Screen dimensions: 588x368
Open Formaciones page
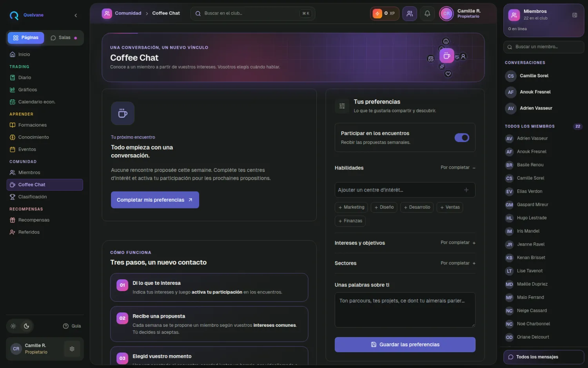(45, 125)
